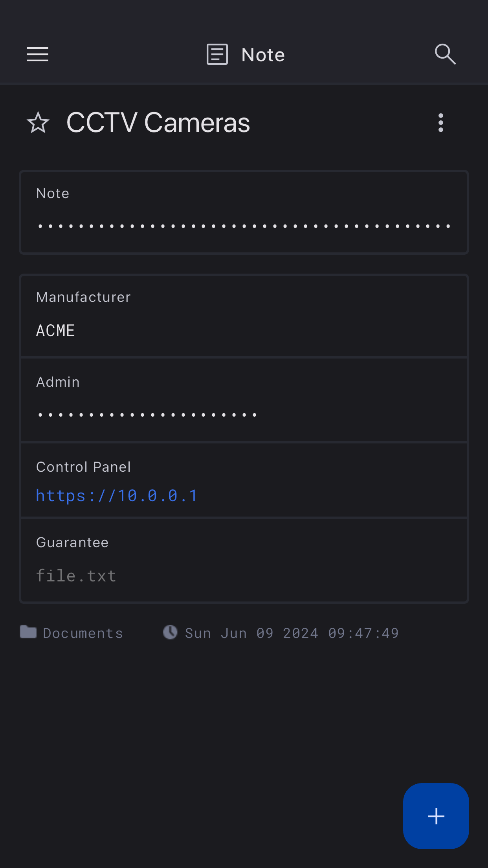This screenshot has height=868, width=488.
Task: Click the CCTV Cameras title text
Action: coord(158,123)
